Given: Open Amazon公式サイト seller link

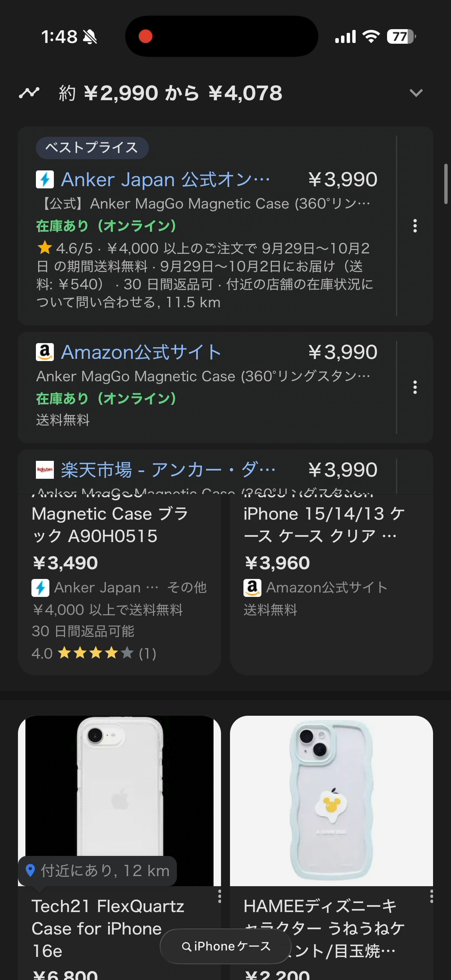Looking at the screenshot, I should (x=141, y=352).
